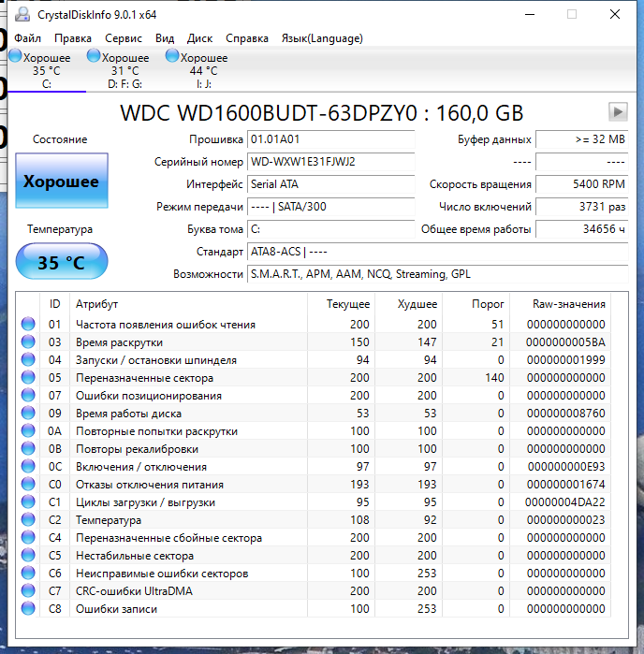Click blue status circle for attribute 01
Viewport: 644px width, 654px height.
[x=28, y=325]
